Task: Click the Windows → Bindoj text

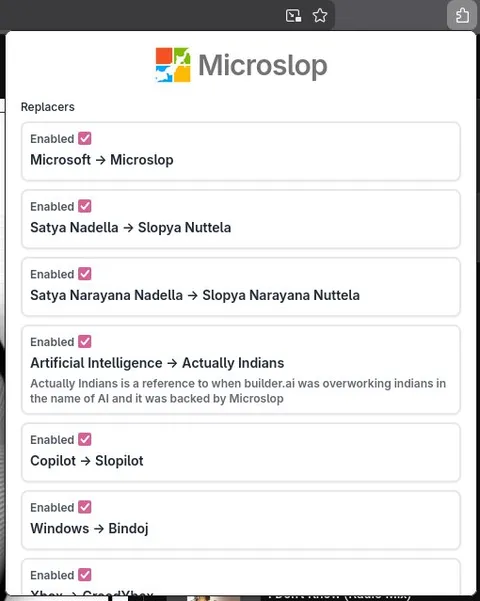Action: 89,529
